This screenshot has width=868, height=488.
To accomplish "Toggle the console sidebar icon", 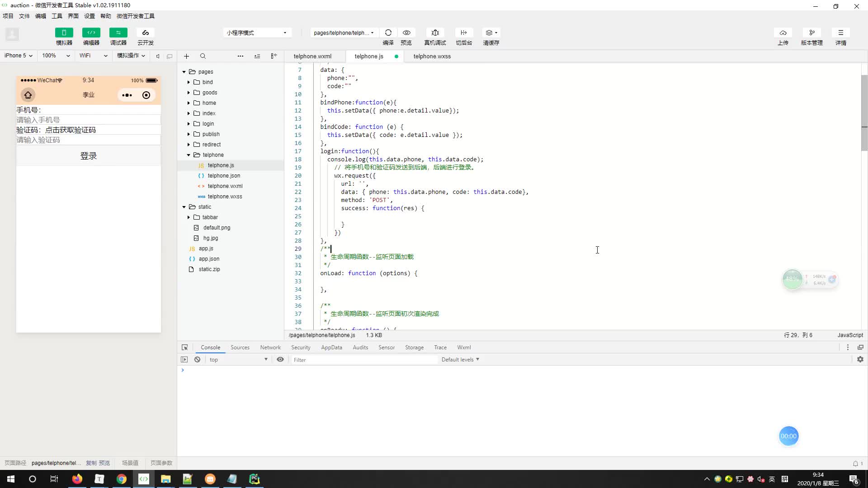I will pos(184,360).
